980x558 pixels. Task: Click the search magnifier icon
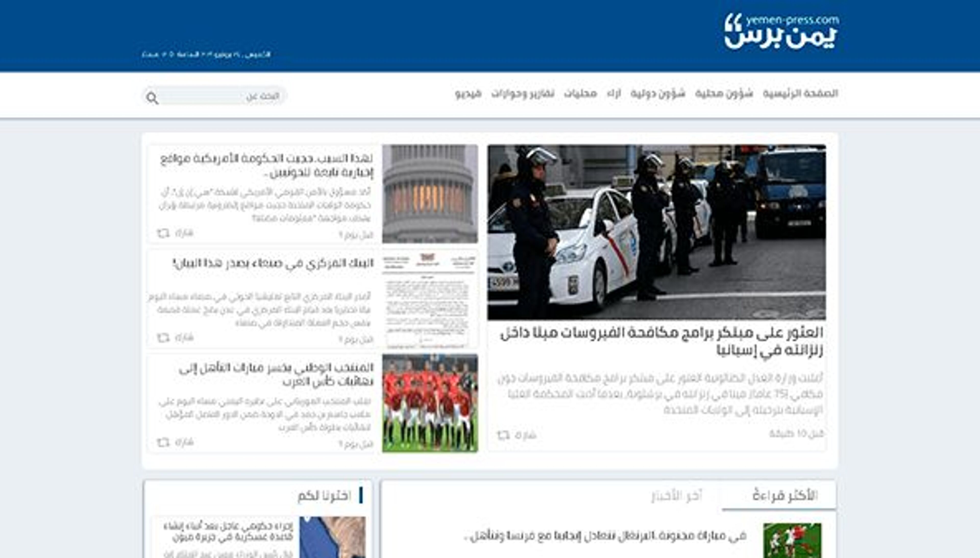[x=152, y=98]
